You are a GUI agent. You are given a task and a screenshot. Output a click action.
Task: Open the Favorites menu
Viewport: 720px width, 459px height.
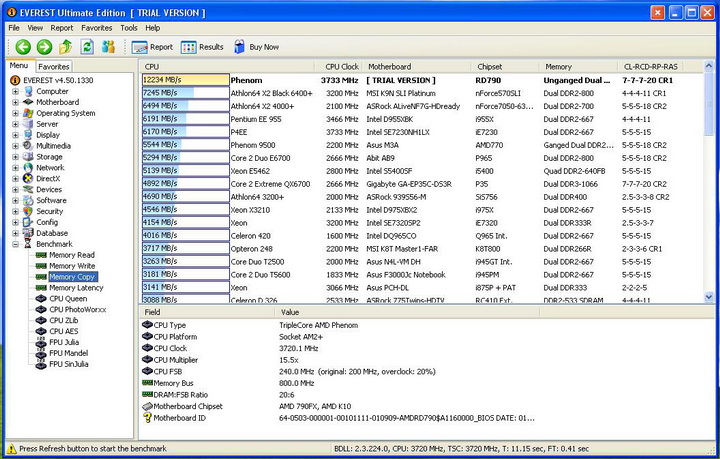tap(96, 28)
